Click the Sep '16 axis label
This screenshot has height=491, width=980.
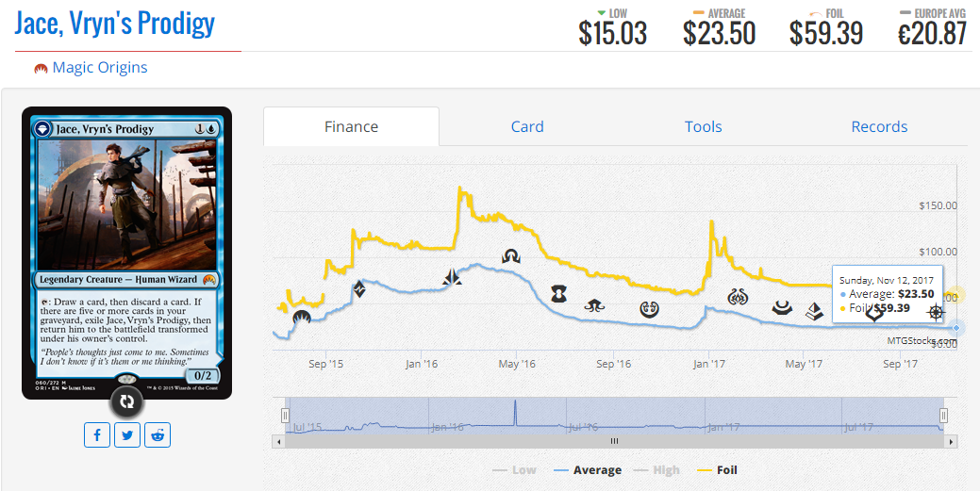[x=614, y=364]
